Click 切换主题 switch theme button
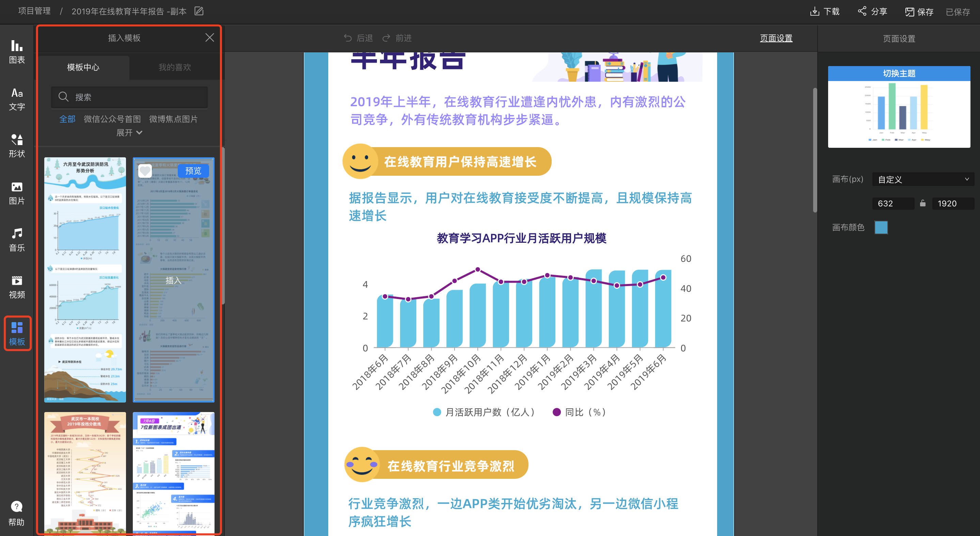The width and height of the screenshot is (980, 536). (x=899, y=74)
